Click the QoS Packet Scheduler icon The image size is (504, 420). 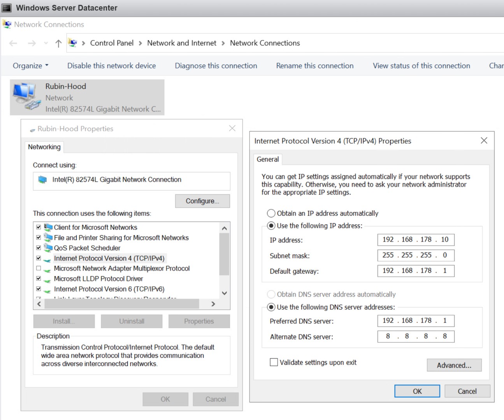click(48, 248)
